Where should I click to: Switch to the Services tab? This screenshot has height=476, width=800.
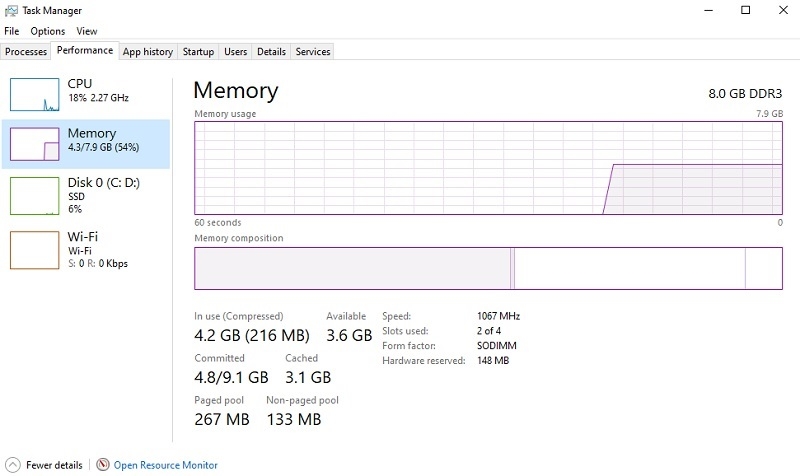(x=312, y=51)
